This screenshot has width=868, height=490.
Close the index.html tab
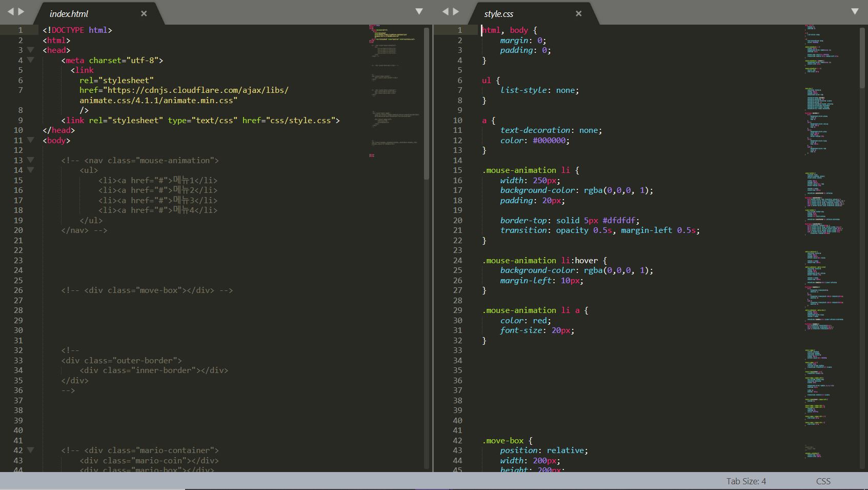pyautogui.click(x=144, y=13)
